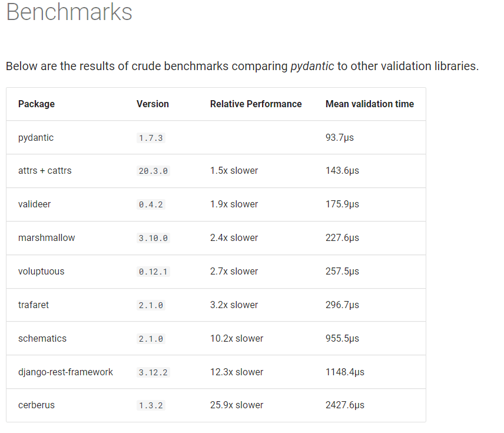The width and height of the screenshot is (504, 433).
Task: Select the schematics package cell
Action: [42, 339]
